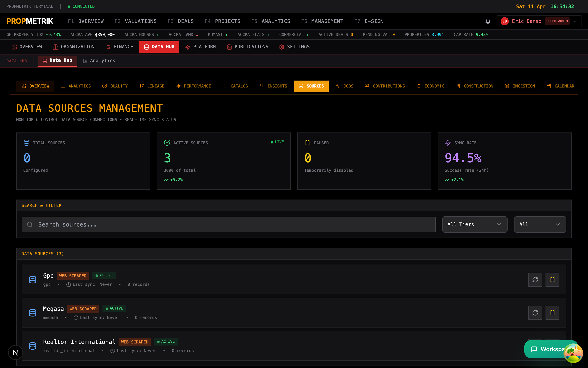Click the ED user avatar
Image resolution: width=588 pixels, height=368 pixels.
(504, 21)
